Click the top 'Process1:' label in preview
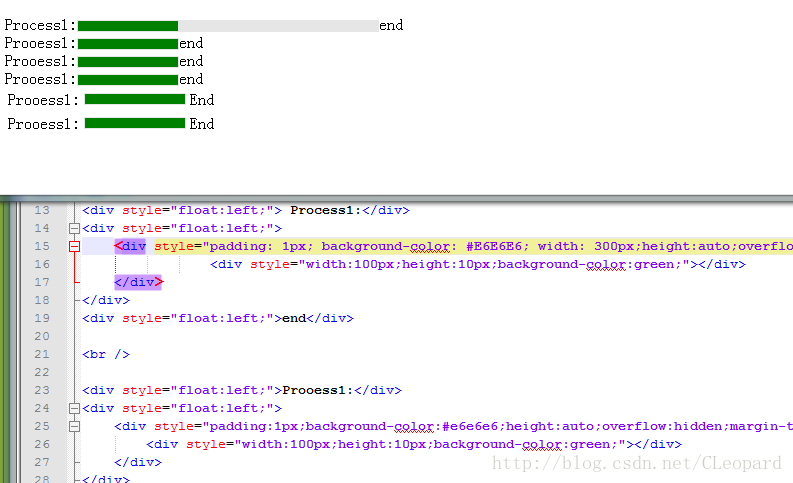The height and width of the screenshot is (483, 793). [x=40, y=25]
